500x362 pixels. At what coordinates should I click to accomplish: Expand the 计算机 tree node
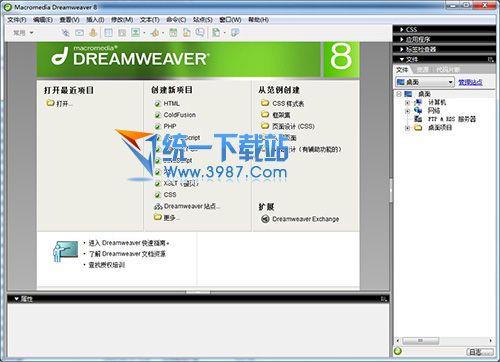pyautogui.click(x=407, y=102)
